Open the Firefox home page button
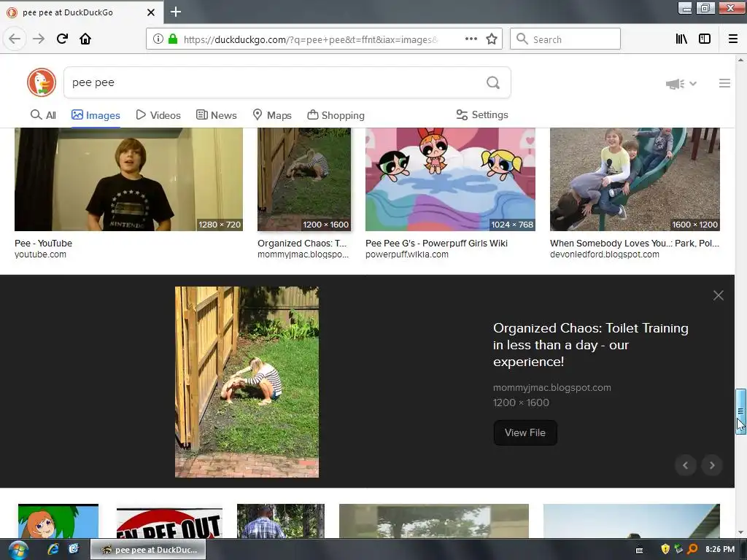747x560 pixels. tap(85, 39)
